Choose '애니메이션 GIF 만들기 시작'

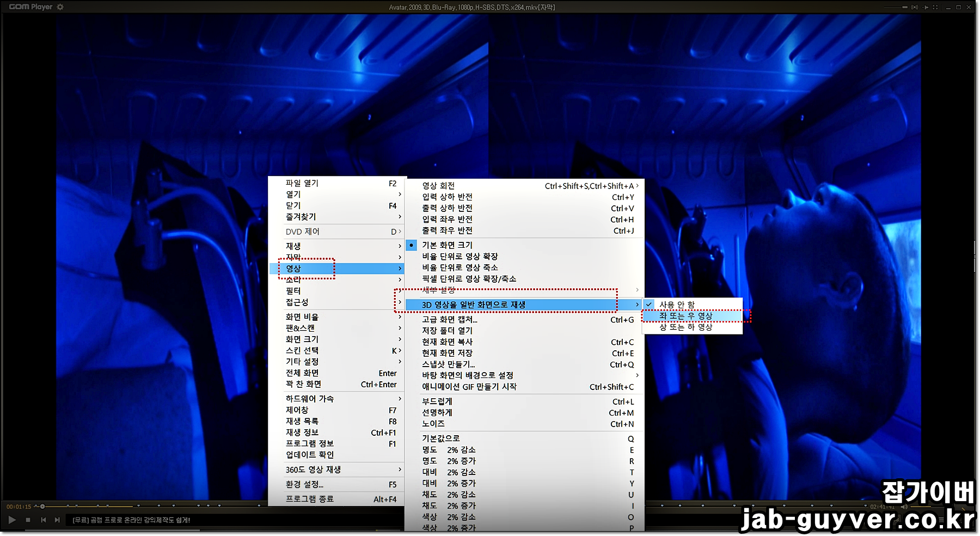tap(524, 387)
